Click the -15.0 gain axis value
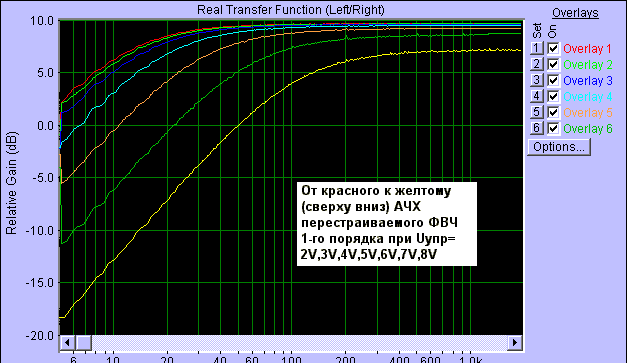The height and width of the screenshot is (363, 627). pyautogui.click(x=40, y=283)
